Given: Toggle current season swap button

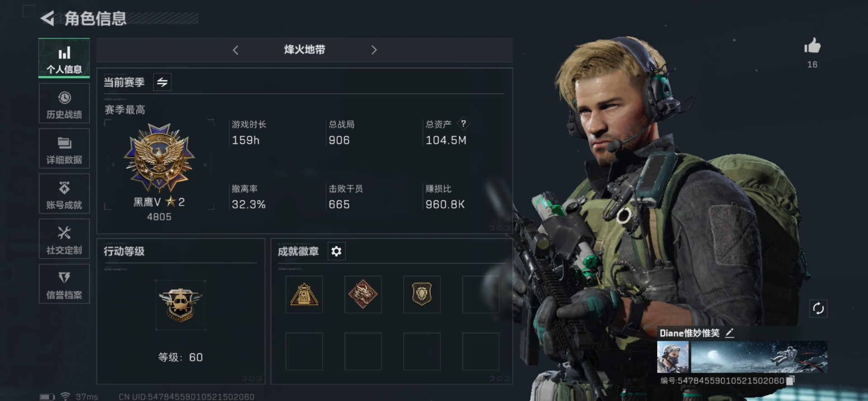Looking at the screenshot, I should pos(162,82).
